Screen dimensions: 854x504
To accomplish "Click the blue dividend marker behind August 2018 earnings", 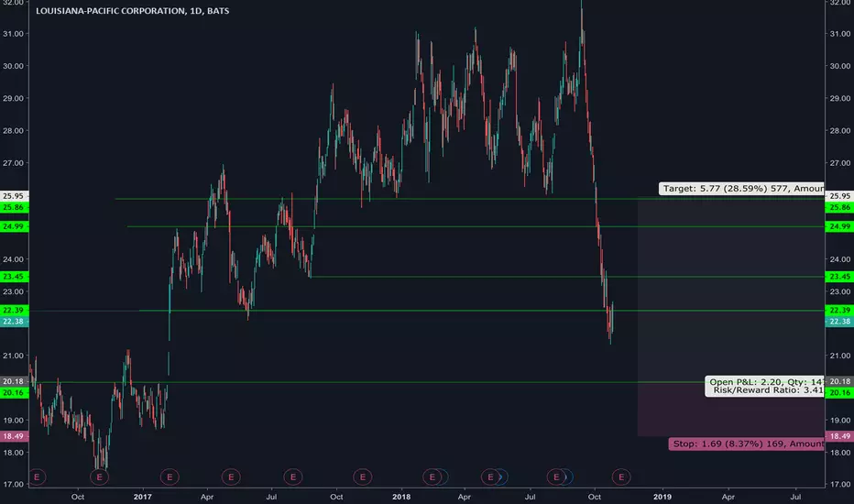I will click(569, 477).
